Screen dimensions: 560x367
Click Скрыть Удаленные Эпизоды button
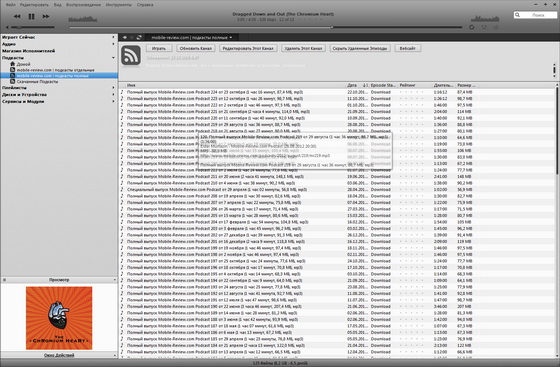(x=360, y=48)
